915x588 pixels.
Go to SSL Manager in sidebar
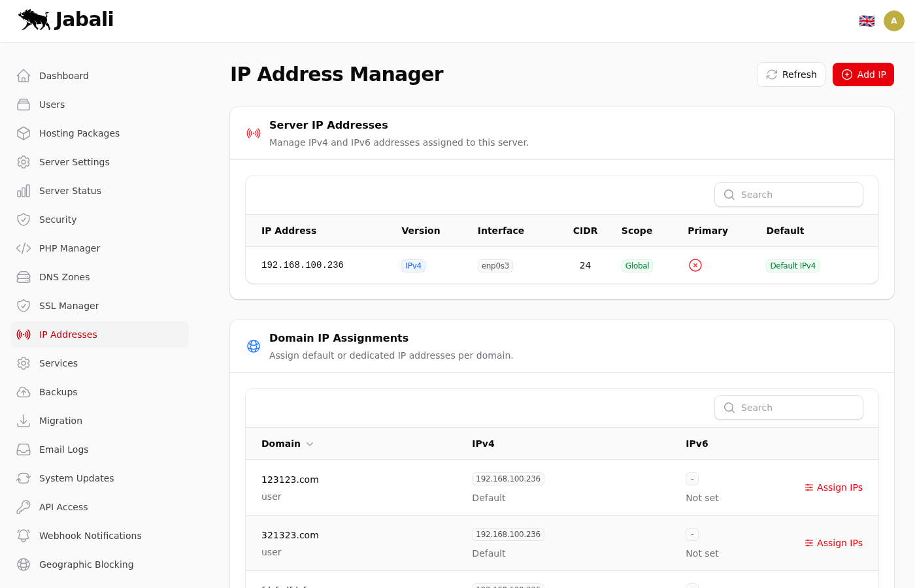69,306
